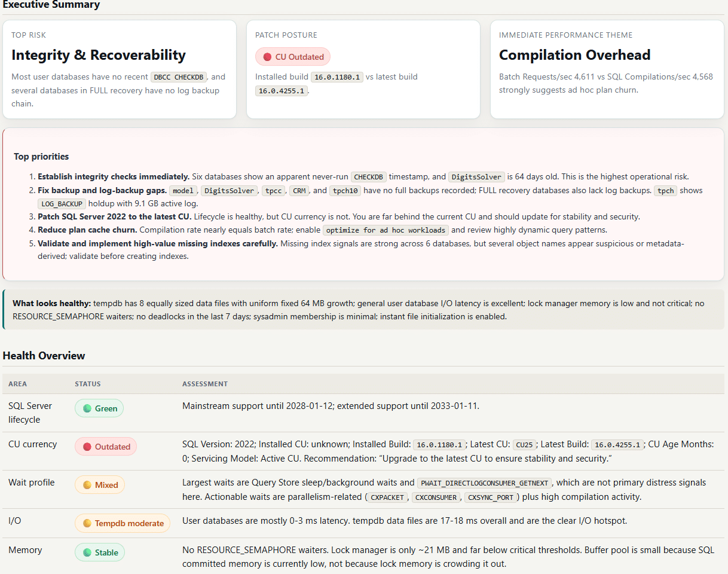This screenshot has height=574, width=728.
Task: Click the Health Overview heading
Action: (x=44, y=356)
